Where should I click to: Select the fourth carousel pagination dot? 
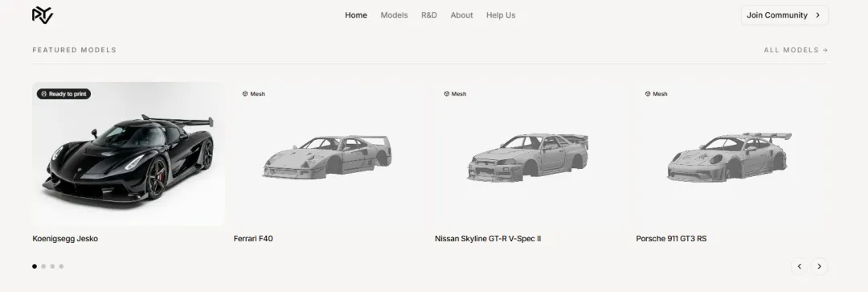click(x=61, y=266)
